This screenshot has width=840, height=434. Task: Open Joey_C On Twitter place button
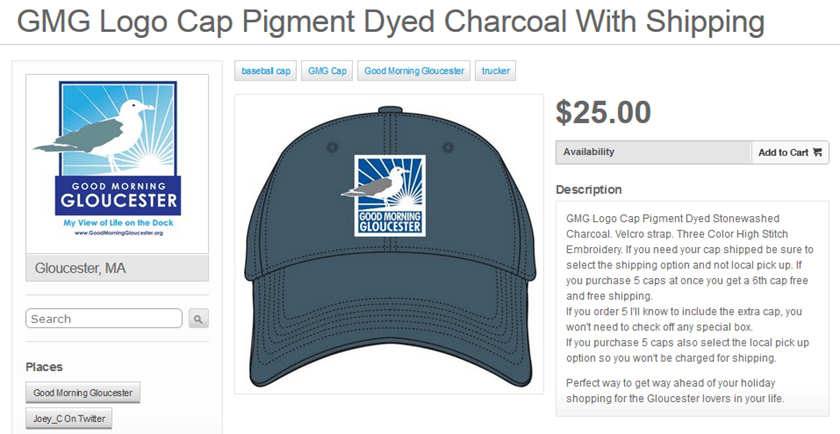pos(69,418)
